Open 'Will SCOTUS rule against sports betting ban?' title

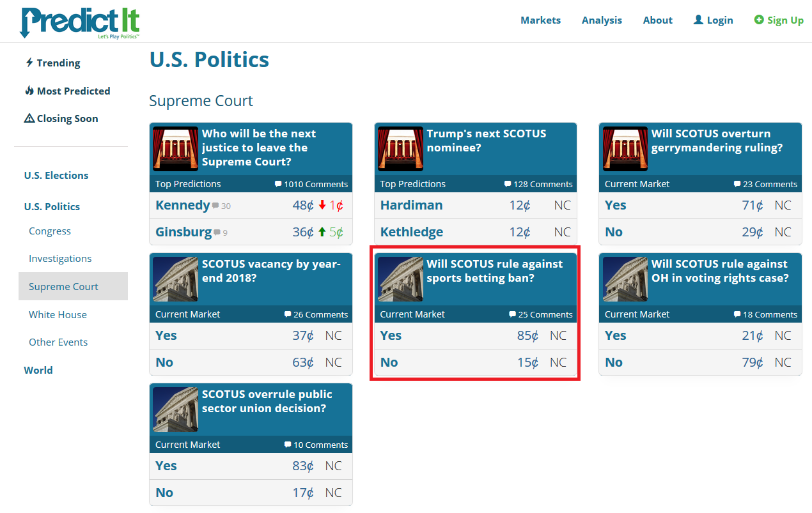pyautogui.click(x=495, y=271)
